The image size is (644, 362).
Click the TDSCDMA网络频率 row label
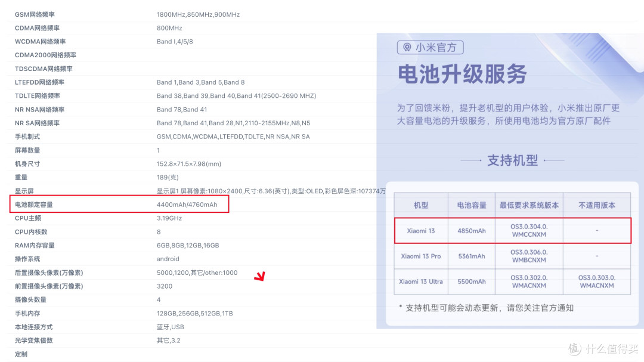[44, 69]
